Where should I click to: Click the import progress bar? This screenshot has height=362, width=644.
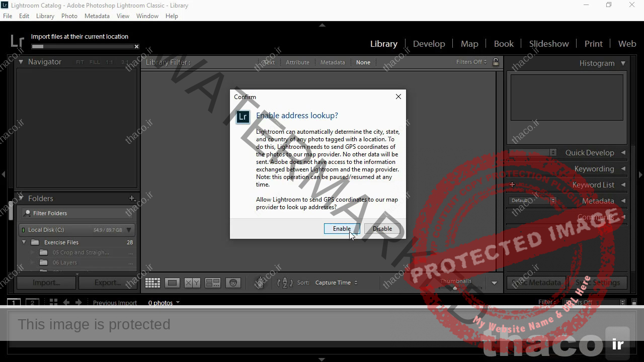coord(82,47)
